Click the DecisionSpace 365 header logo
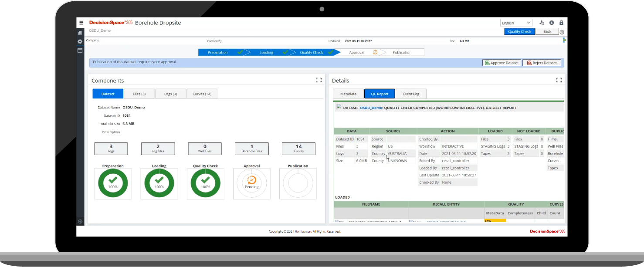Image resolution: width=644 pixels, height=267 pixels. tap(111, 23)
